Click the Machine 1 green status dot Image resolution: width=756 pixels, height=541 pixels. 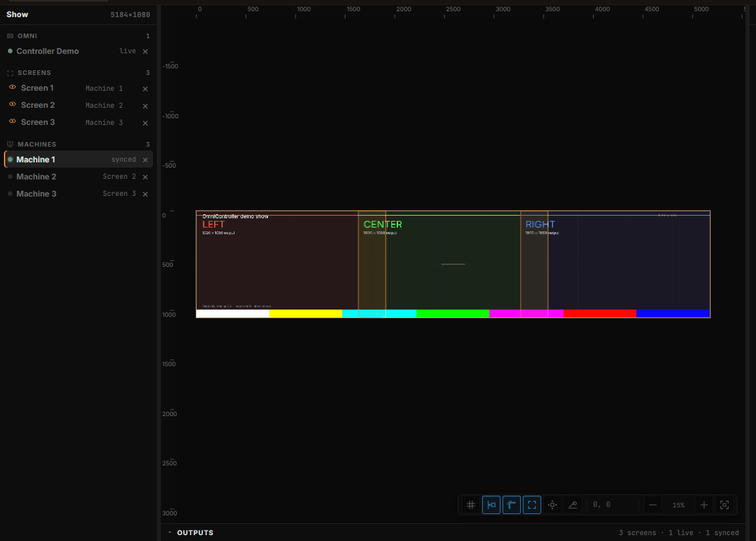pyautogui.click(x=10, y=159)
